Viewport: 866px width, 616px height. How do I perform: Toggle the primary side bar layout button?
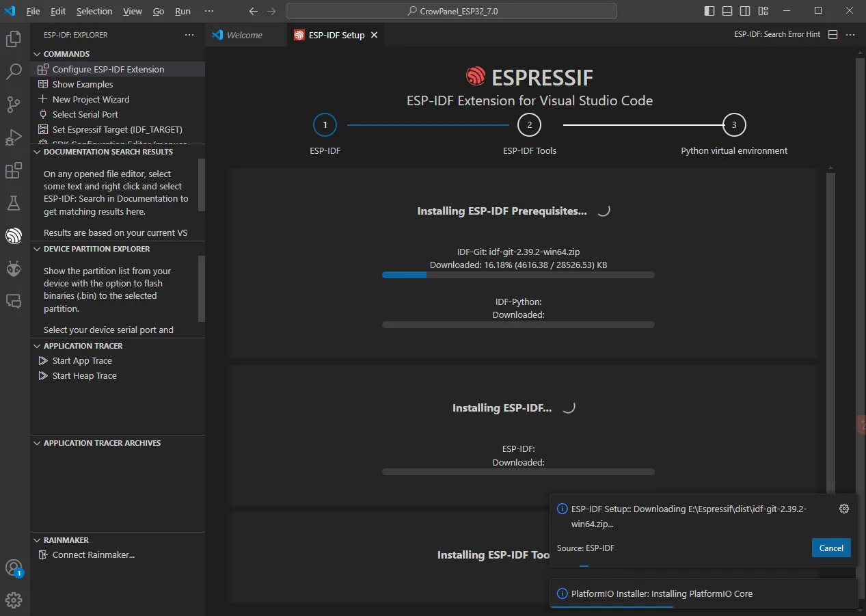[709, 11]
